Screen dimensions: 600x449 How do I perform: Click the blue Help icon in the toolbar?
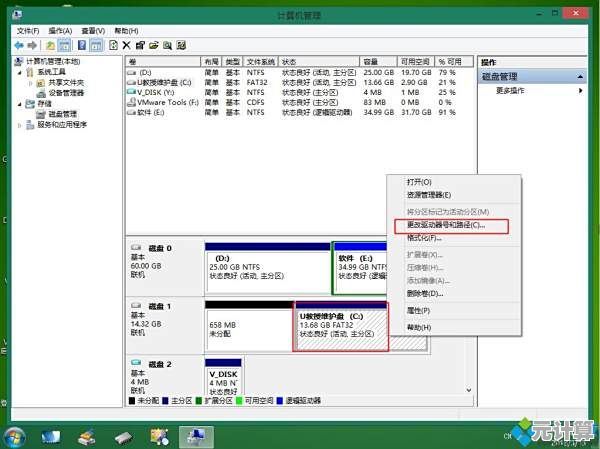[x=81, y=46]
